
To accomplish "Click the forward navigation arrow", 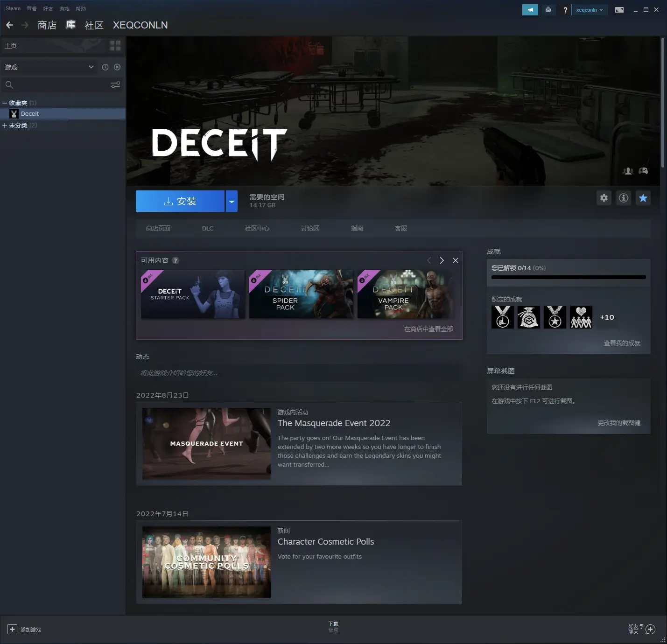I will (x=25, y=25).
